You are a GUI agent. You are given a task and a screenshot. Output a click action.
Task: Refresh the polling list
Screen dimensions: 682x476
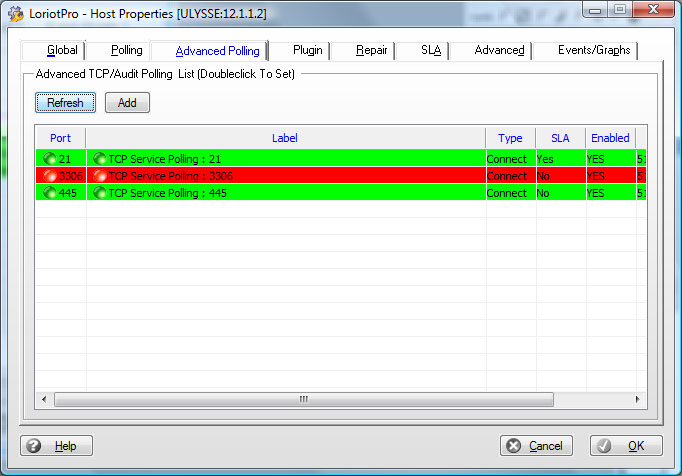[x=65, y=103]
